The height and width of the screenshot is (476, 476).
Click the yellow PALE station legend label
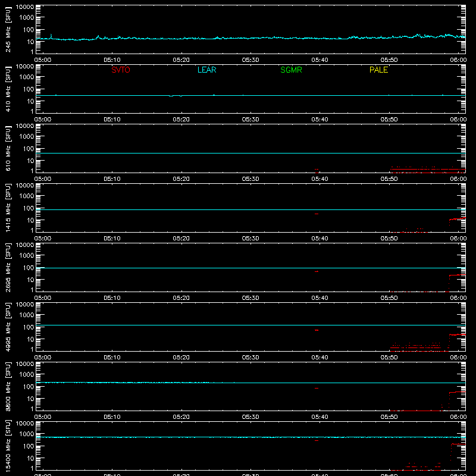pyautogui.click(x=378, y=70)
